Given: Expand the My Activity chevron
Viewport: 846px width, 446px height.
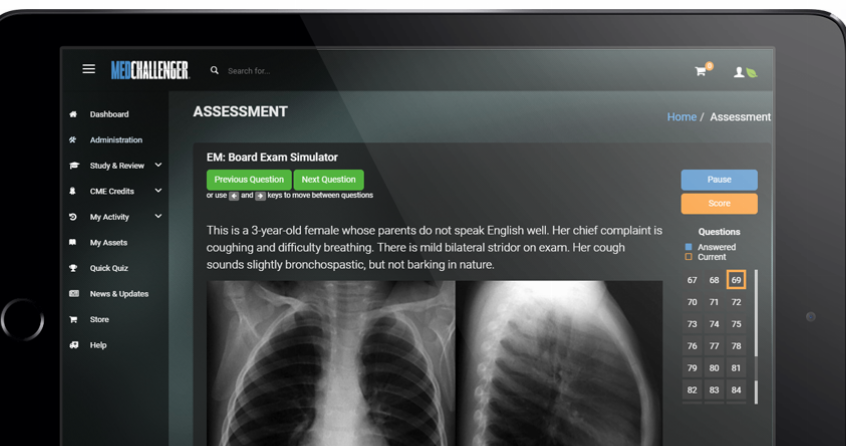Looking at the screenshot, I should click(x=158, y=216).
